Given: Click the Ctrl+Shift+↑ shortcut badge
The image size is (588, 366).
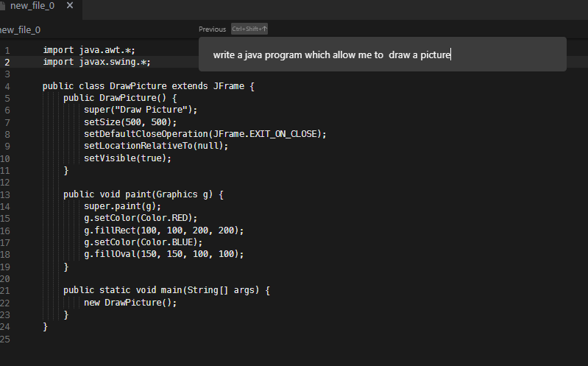Looking at the screenshot, I should [249, 29].
